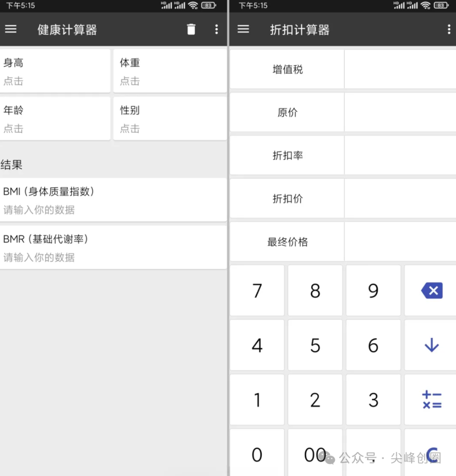Open the hamburger menu in 健康计算器
This screenshot has width=456, height=476.
tap(11, 29)
